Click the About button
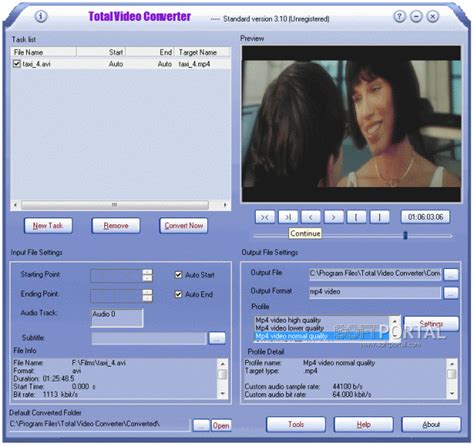Image resolution: width=474 pixels, height=447 pixels. (431, 424)
